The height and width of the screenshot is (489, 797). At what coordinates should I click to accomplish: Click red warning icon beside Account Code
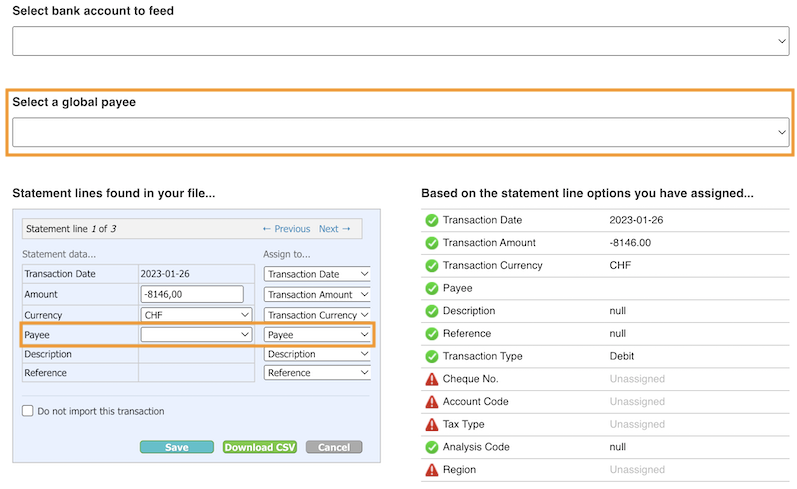(x=432, y=402)
